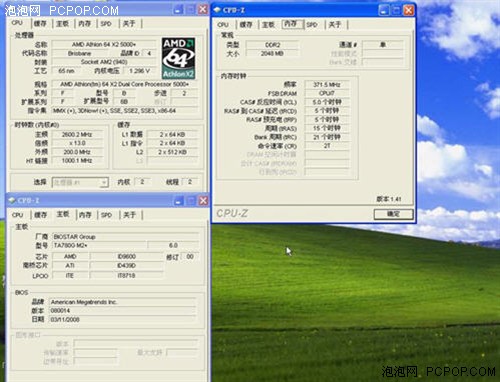Switch to CPU tab in the mainboard window
This screenshot has height=382, width=500.
(17, 215)
